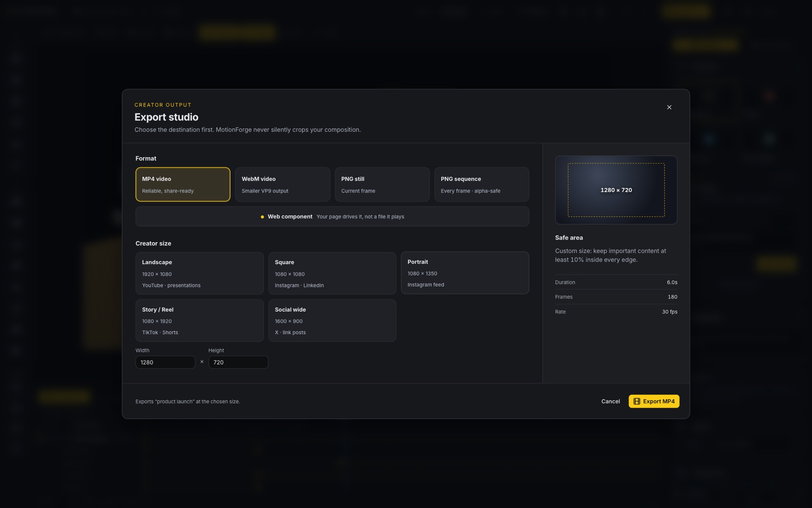Choose WebM video format card
Viewport: 812px width, 508px height.
click(282, 184)
